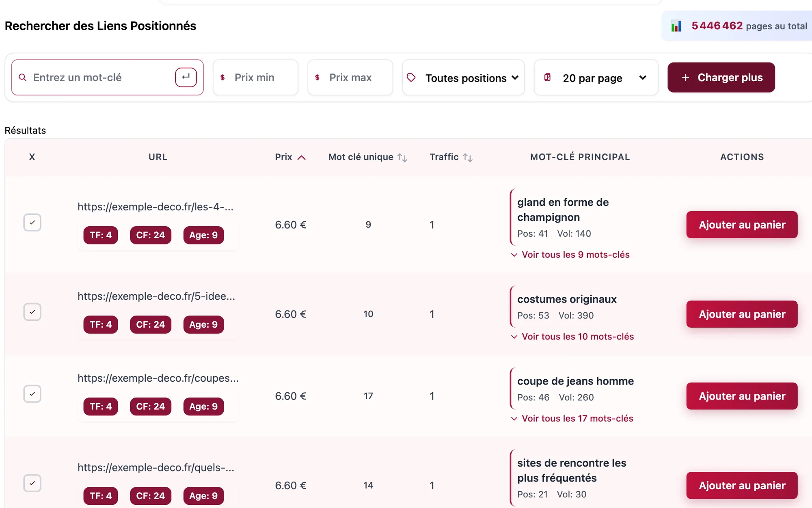Add costumes originaux row to cart

click(x=742, y=314)
